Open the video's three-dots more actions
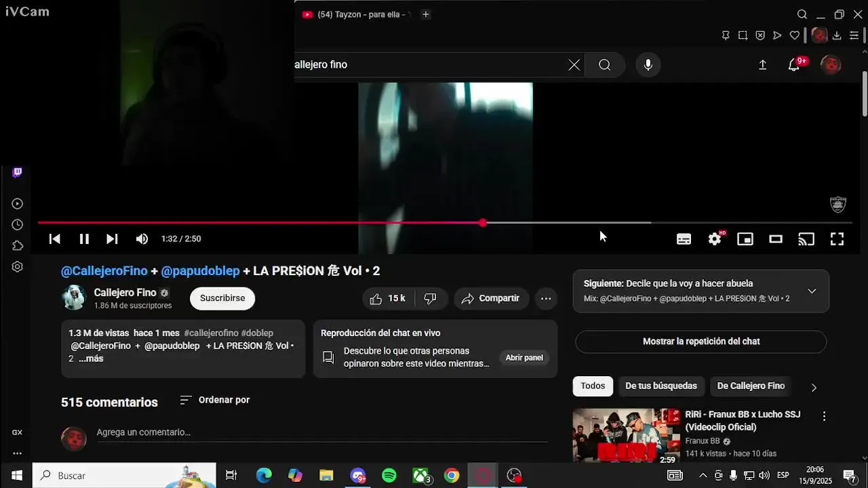Image resolution: width=868 pixels, height=488 pixels. [546, 299]
